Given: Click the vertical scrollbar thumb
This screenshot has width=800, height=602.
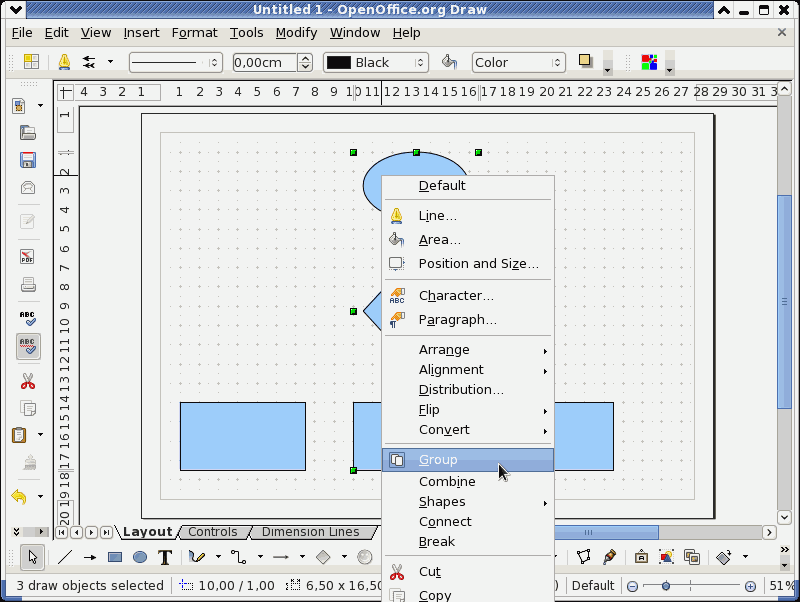Looking at the screenshot, I should click(x=784, y=302).
